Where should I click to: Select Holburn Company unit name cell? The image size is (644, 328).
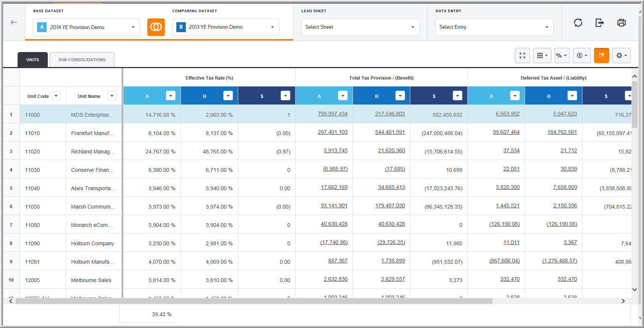(x=94, y=243)
